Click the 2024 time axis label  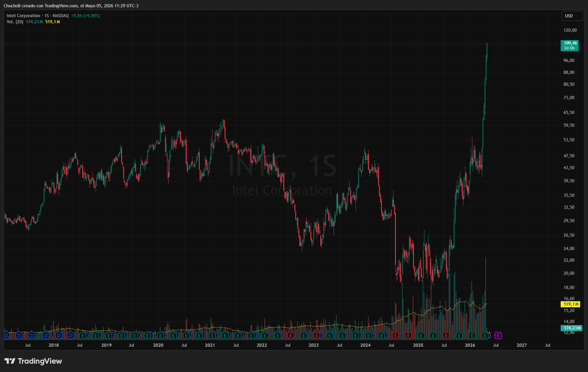365,345
